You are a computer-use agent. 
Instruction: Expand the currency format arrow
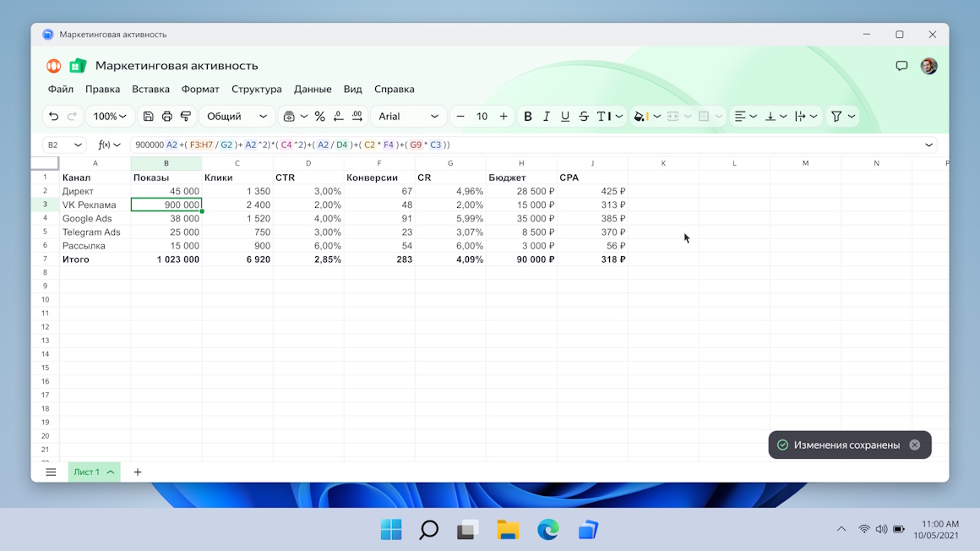point(304,117)
